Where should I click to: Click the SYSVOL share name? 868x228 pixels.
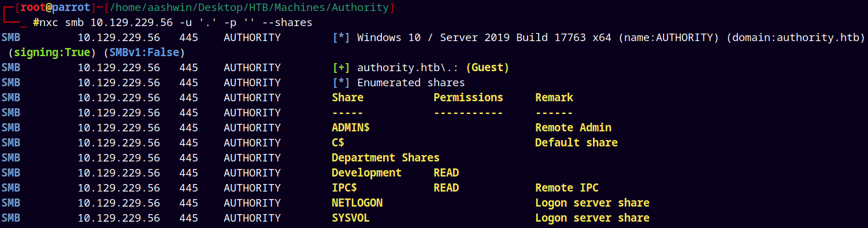[x=351, y=218]
